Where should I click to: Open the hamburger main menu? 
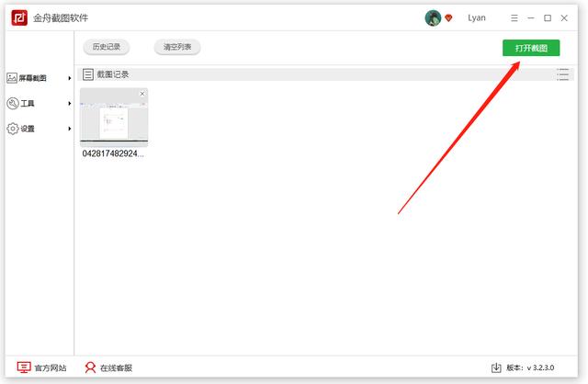pos(514,17)
